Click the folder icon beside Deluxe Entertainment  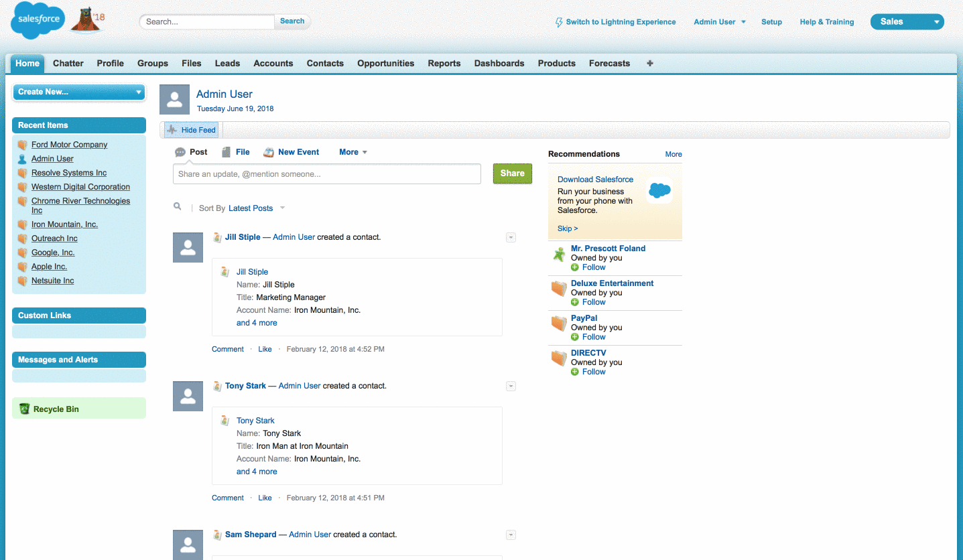[559, 289]
